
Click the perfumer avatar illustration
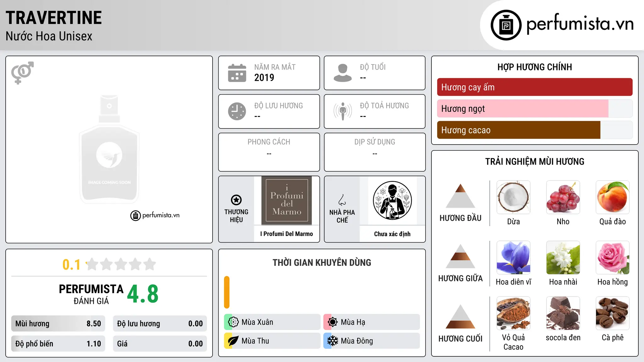[392, 200]
